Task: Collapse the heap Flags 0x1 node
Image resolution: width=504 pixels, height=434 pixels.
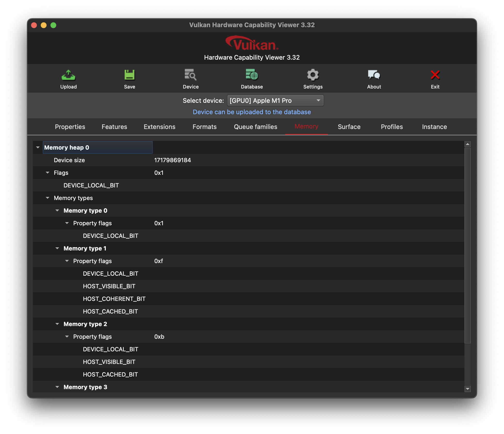Action: coord(48,173)
